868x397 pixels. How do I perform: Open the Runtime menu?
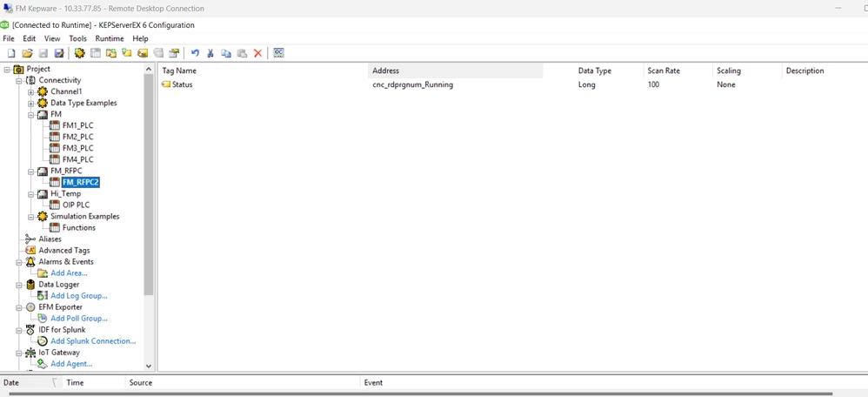(x=110, y=39)
